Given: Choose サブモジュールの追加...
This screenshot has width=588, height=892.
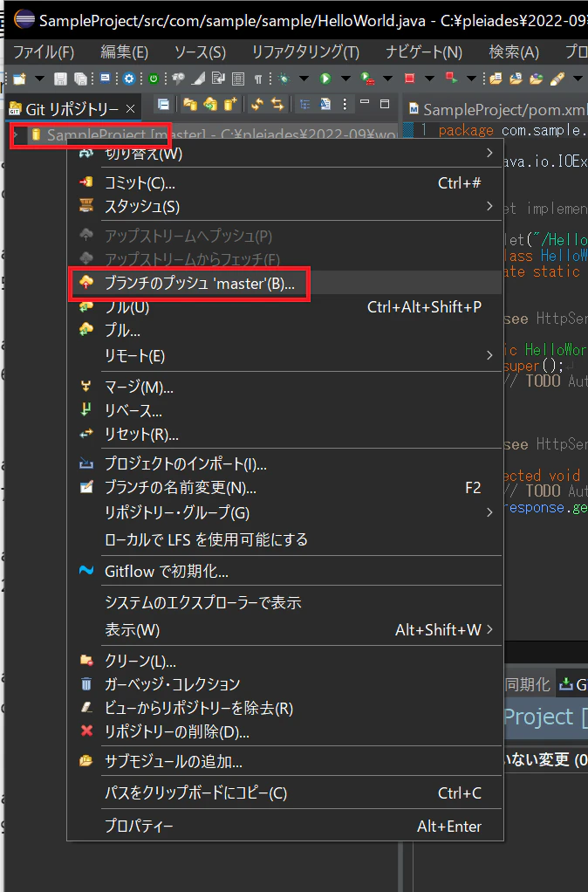Looking at the screenshot, I should pos(285,761).
